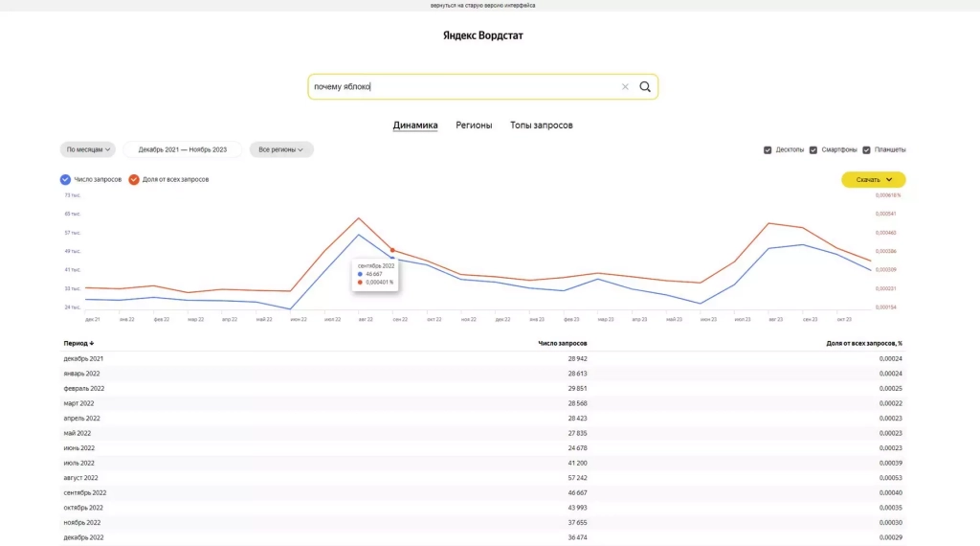Click the share 0,00039 for July 2022
The height and width of the screenshot is (546, 980).
(891, 464)
